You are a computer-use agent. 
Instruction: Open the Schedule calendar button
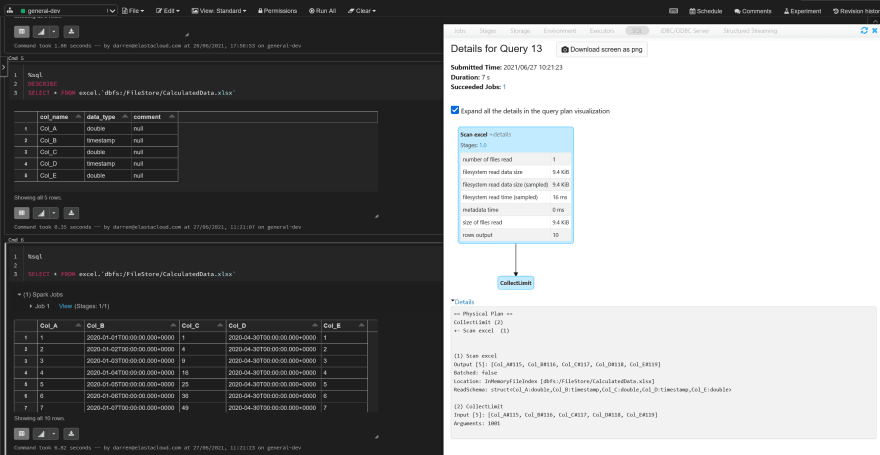(x=705, y=11)
